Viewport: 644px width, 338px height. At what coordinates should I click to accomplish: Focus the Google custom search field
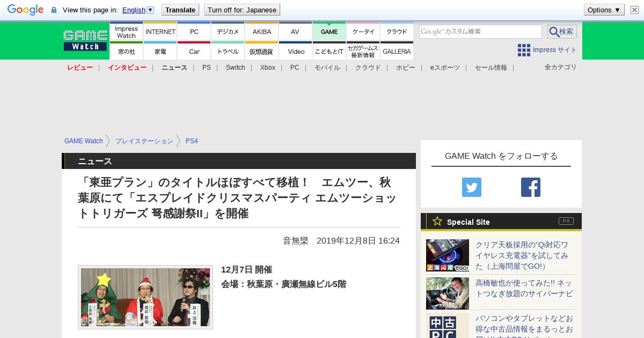[480, 32]
